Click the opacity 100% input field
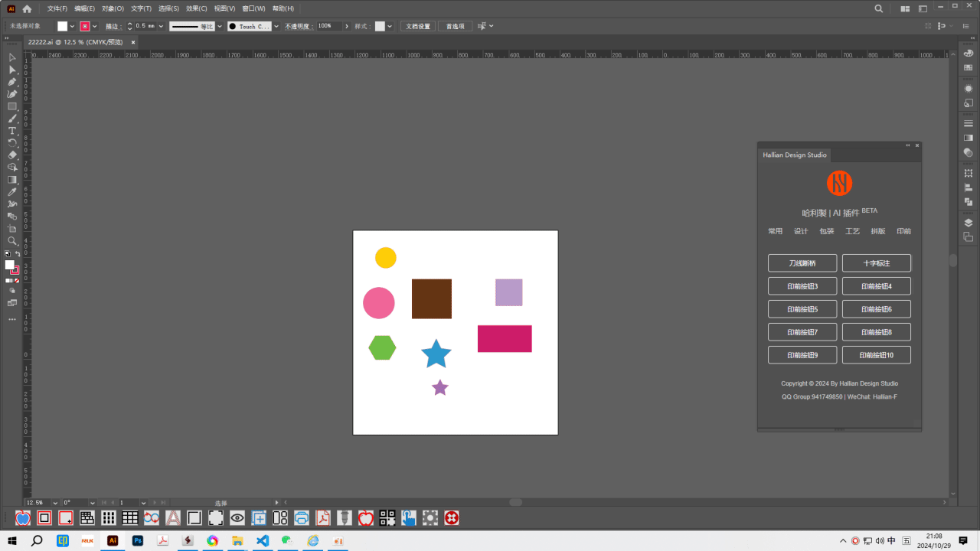The image size is (980, 551). pos(329,26)
